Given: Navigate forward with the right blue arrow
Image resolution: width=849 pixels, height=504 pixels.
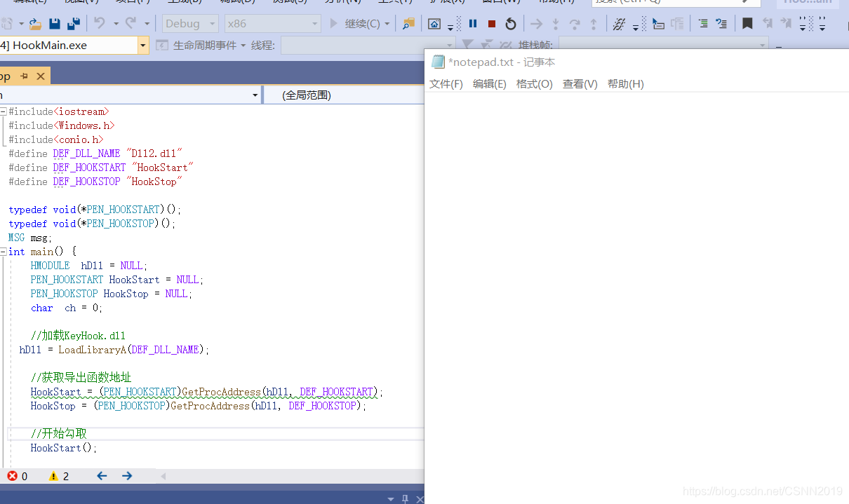Looking at the screenshot, I should pos(127,476).
